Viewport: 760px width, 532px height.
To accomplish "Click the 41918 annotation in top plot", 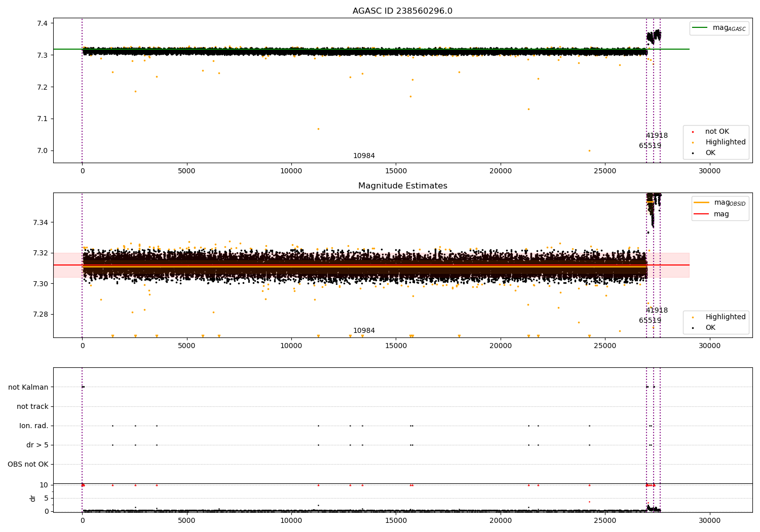I will pyautogui.click(x=657, y=136).
